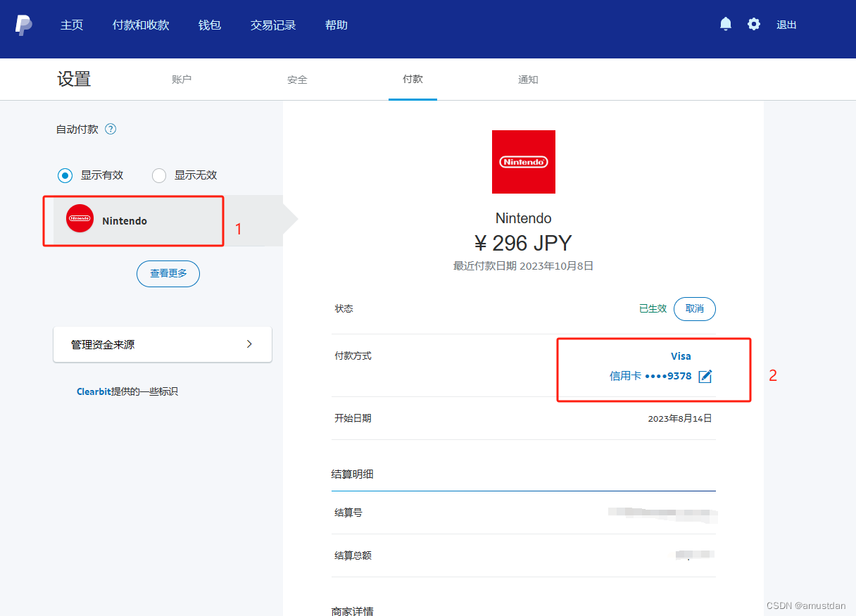Switch to the 通知 tab
Image resolution: width=856 pixels, height=616 pixels.
point(528,80)
